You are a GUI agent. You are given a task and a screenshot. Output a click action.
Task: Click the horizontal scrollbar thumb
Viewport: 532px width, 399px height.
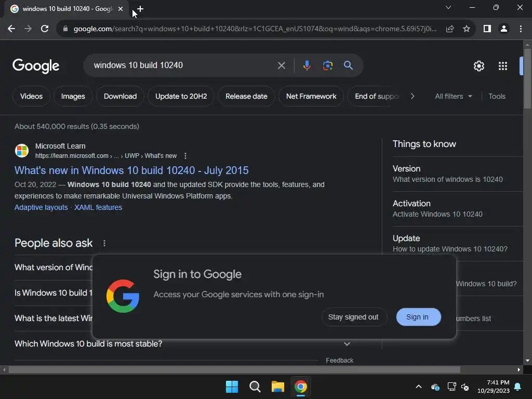(234, 369)
